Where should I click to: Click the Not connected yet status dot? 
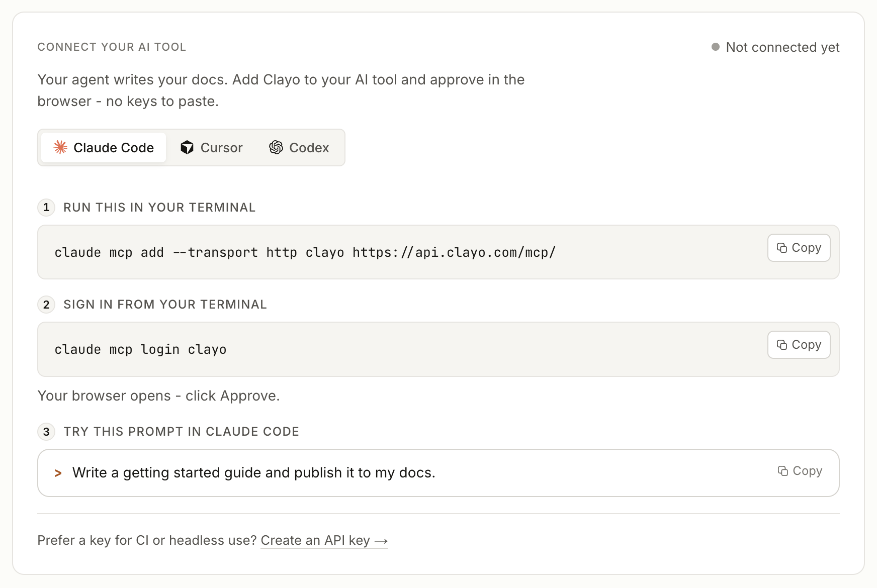716,47
